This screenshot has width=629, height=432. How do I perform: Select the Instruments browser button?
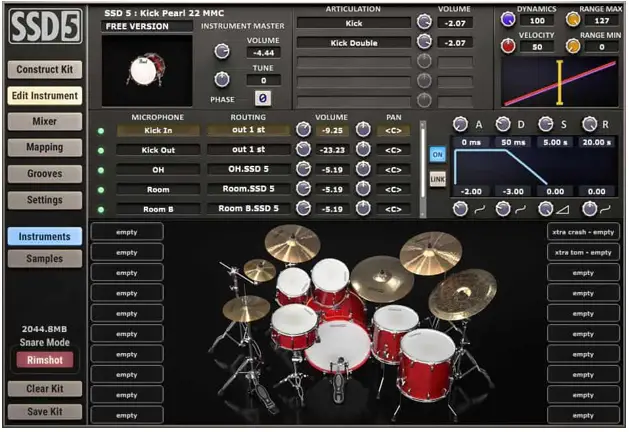tap(45, 237)
